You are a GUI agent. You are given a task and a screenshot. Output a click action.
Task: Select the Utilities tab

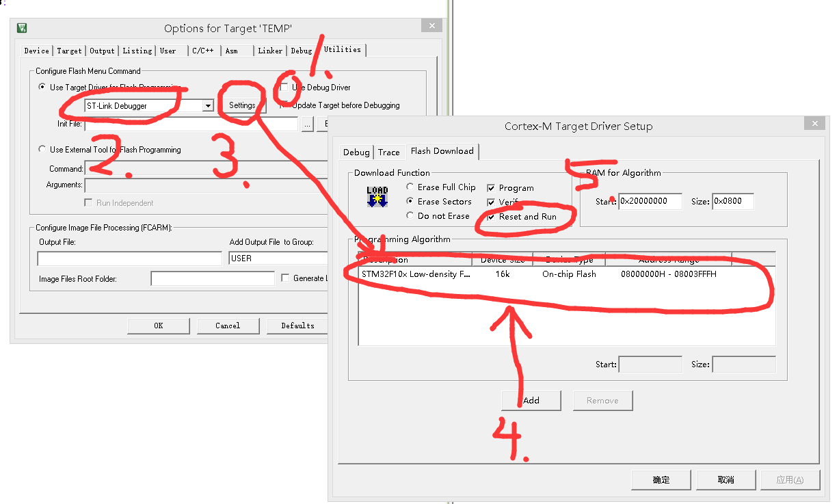click(x=342, y=49)
